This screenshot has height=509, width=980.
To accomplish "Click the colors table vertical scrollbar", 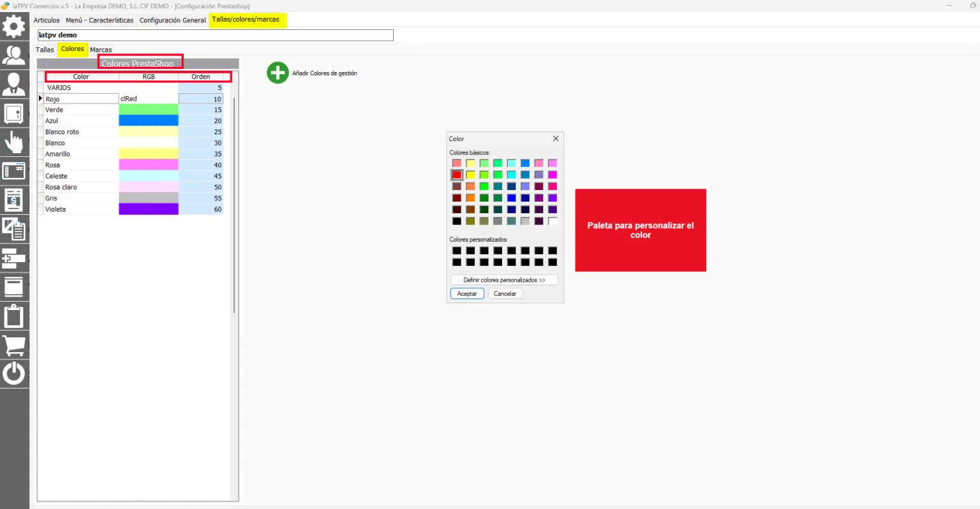I will click(x=234, y=205).
